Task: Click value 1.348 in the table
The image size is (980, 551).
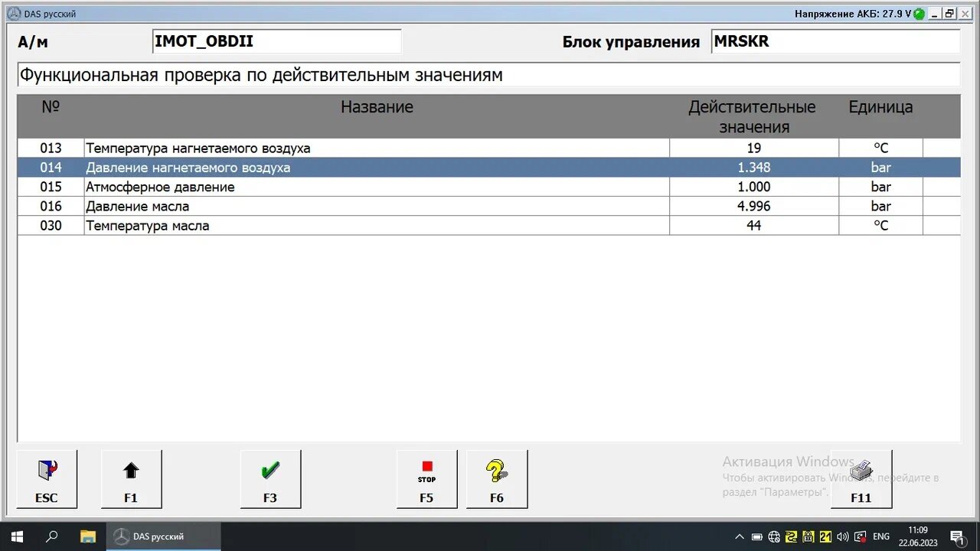Action: pyautogui.click(x=754, y=168)
